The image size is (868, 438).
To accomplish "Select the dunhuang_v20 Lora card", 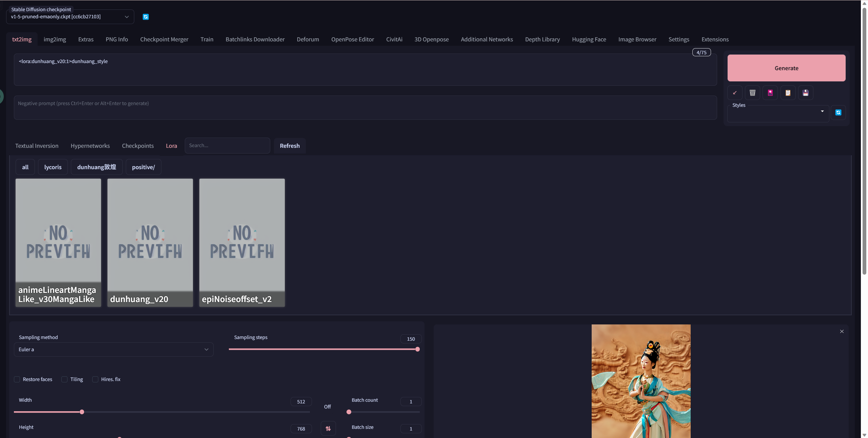I will pos(150,242).
